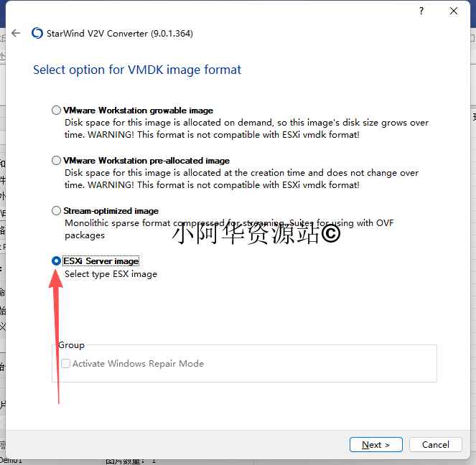Open help with the question mark button
Screen dimensions: 476x465
point(421,11)
